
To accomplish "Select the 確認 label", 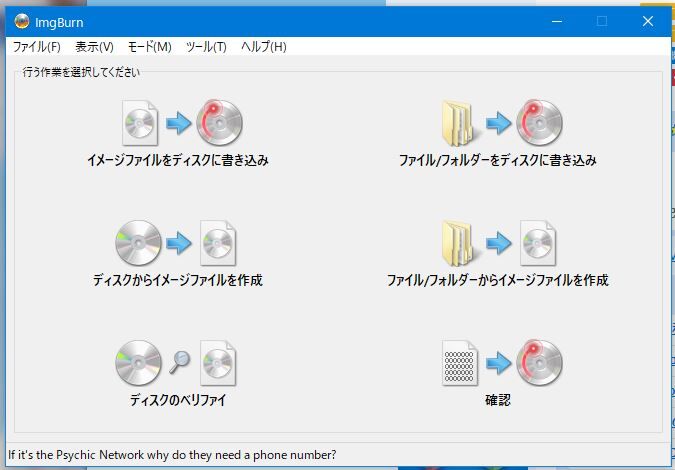I will point(498,400).
